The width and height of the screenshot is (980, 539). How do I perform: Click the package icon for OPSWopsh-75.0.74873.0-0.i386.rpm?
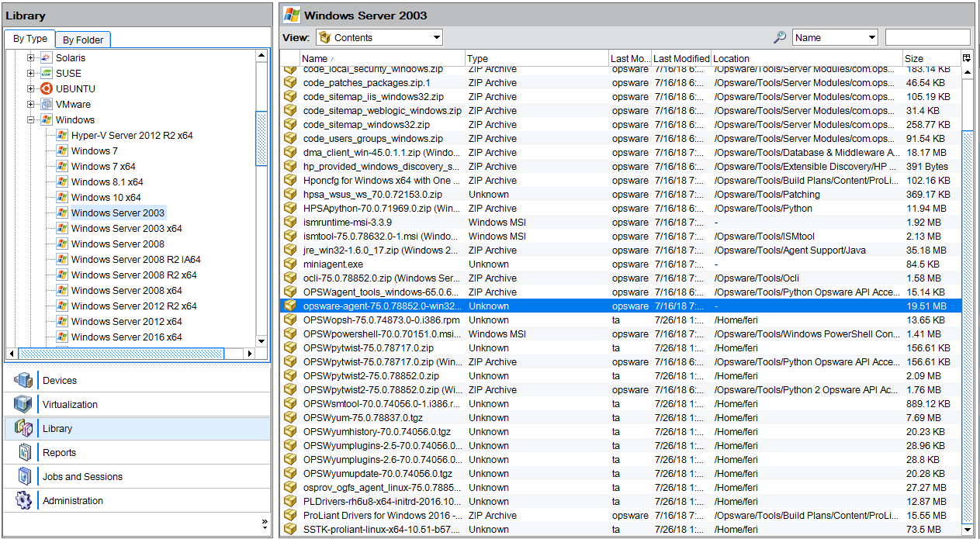coord(290,320)
